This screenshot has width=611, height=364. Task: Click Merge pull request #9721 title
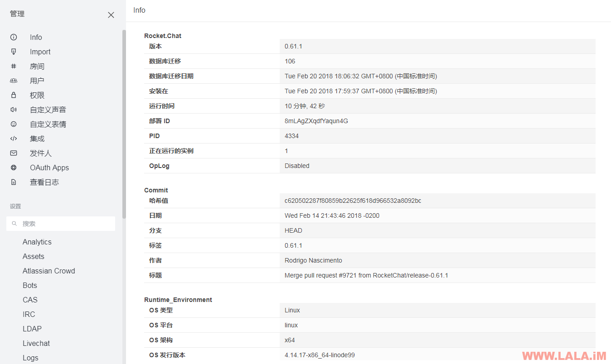[366, 275]
